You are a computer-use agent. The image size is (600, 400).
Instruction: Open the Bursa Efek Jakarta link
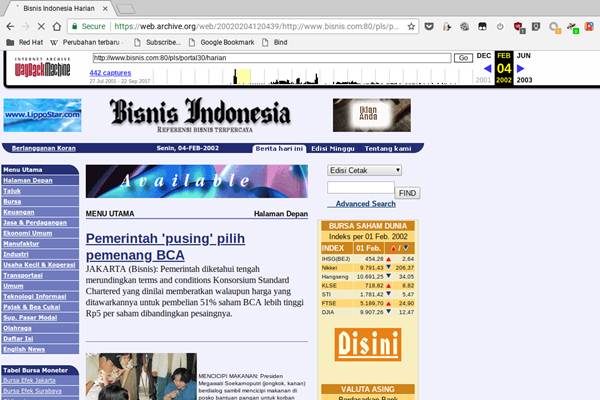pyautogui.click(x=29, y=380)
